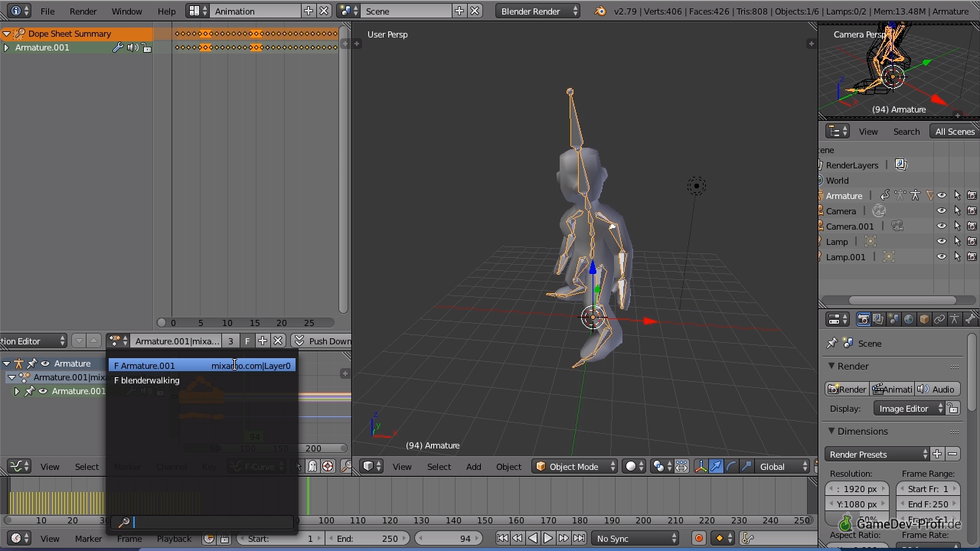Jump to the next keyframe
The height and width of the screenshot is (551, 980).
pyautogui.click(x=563, y=538)
